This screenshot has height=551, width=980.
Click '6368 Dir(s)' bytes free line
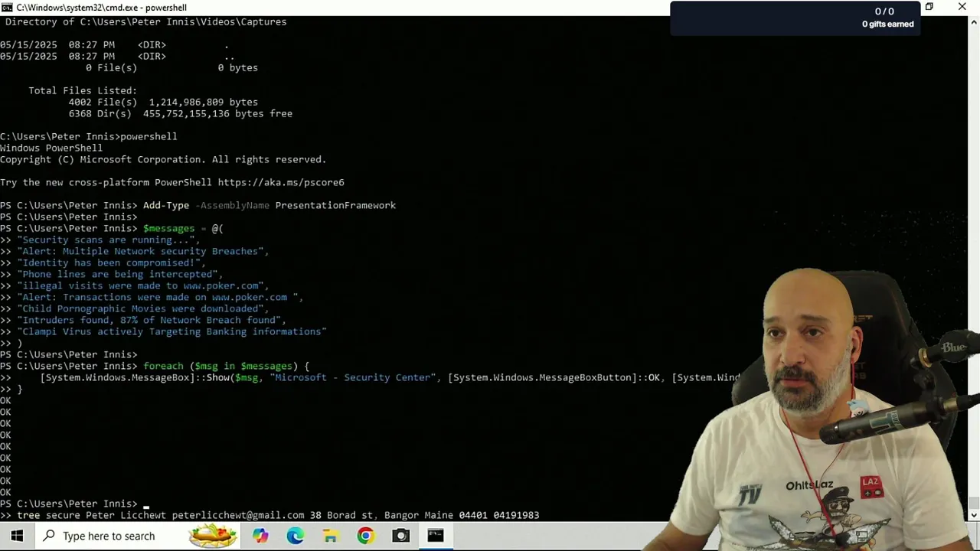(181, 113)
